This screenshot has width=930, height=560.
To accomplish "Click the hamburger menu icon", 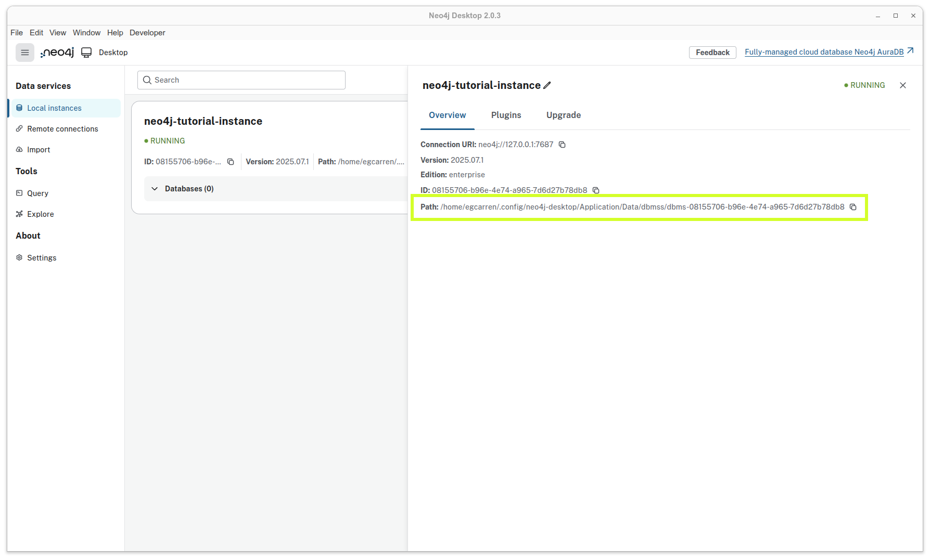I will [24, 53].
